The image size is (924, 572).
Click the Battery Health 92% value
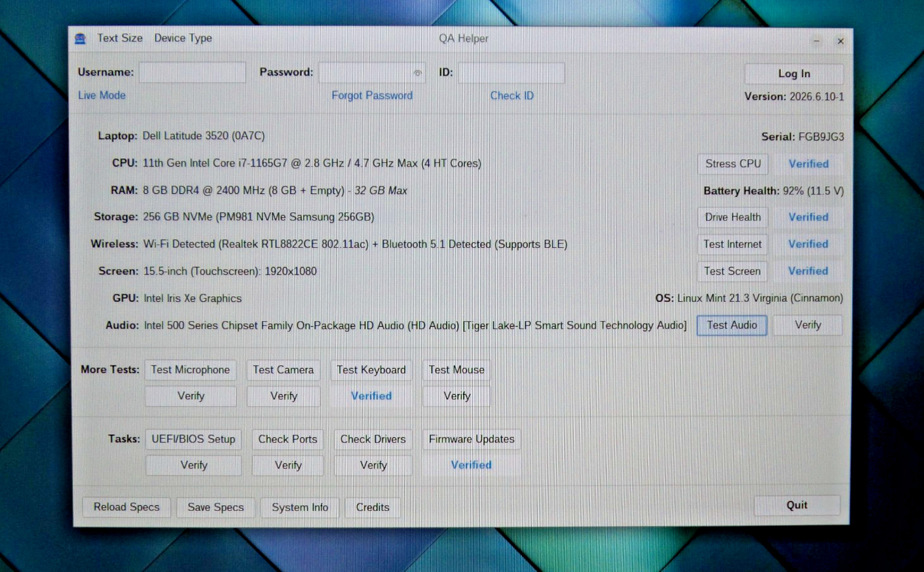[813, 191]
